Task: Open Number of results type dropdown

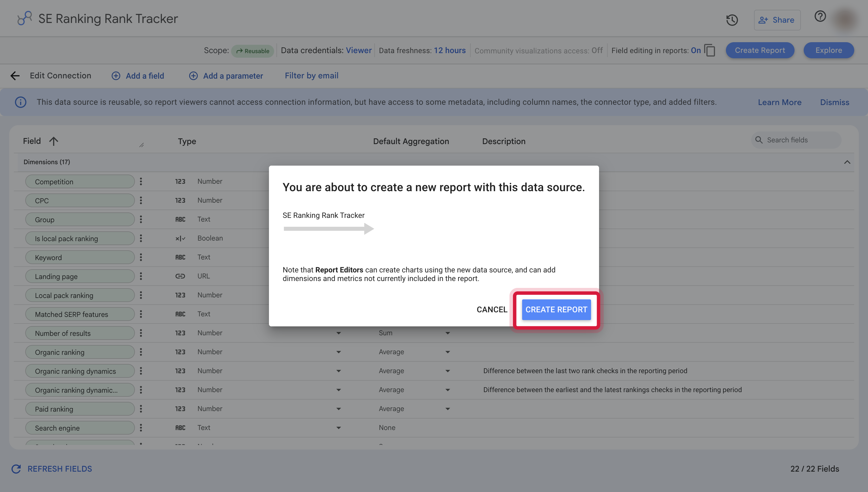Action: click(338, 333)
